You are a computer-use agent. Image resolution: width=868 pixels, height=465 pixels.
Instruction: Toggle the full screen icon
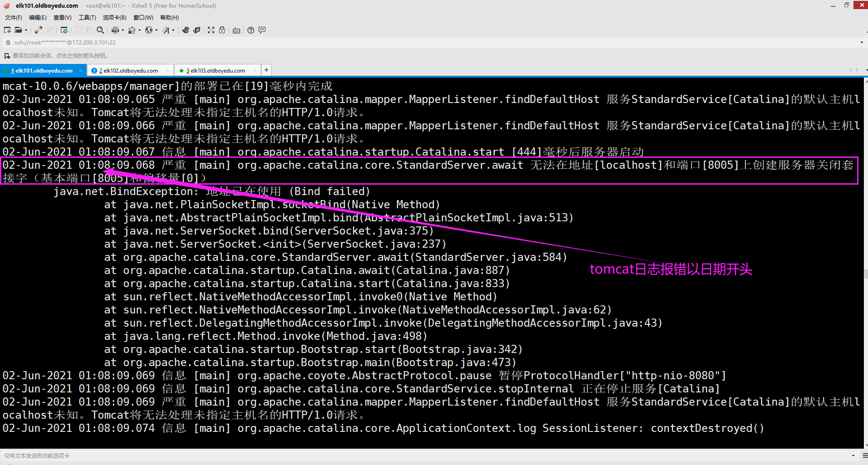click(x=211, y=30)
